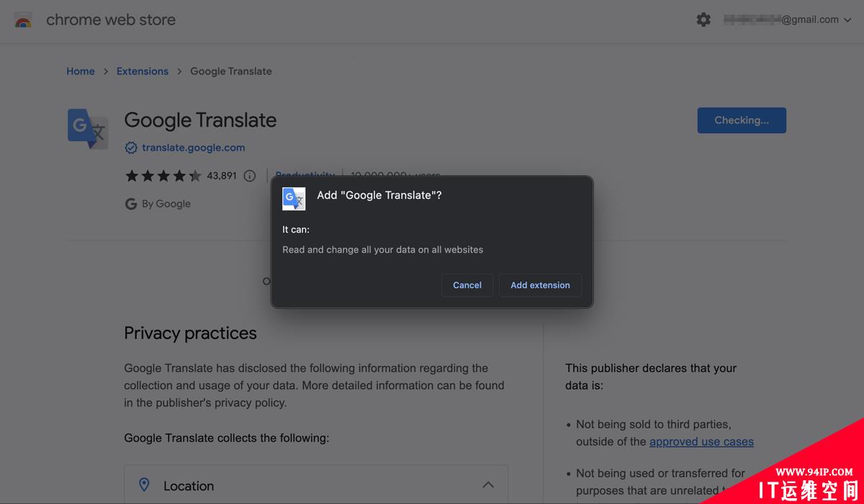Screen dimensions: 864x504
Task: Click the Location pin icon
Action: (x=144, y=485)
